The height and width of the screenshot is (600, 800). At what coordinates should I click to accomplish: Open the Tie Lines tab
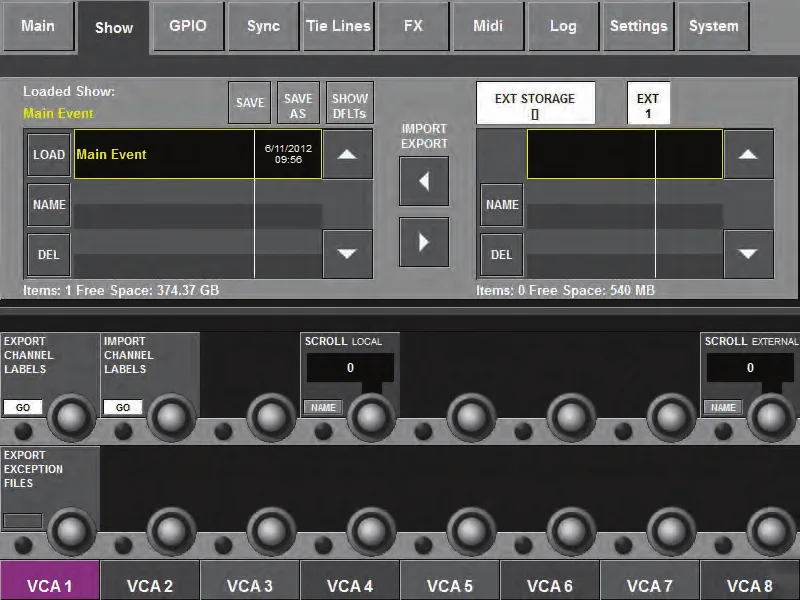click(x=338, y=26)
